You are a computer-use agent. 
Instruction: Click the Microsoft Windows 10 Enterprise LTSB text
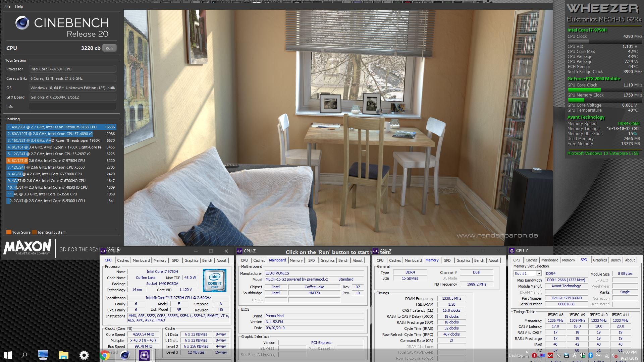[603, 154]
